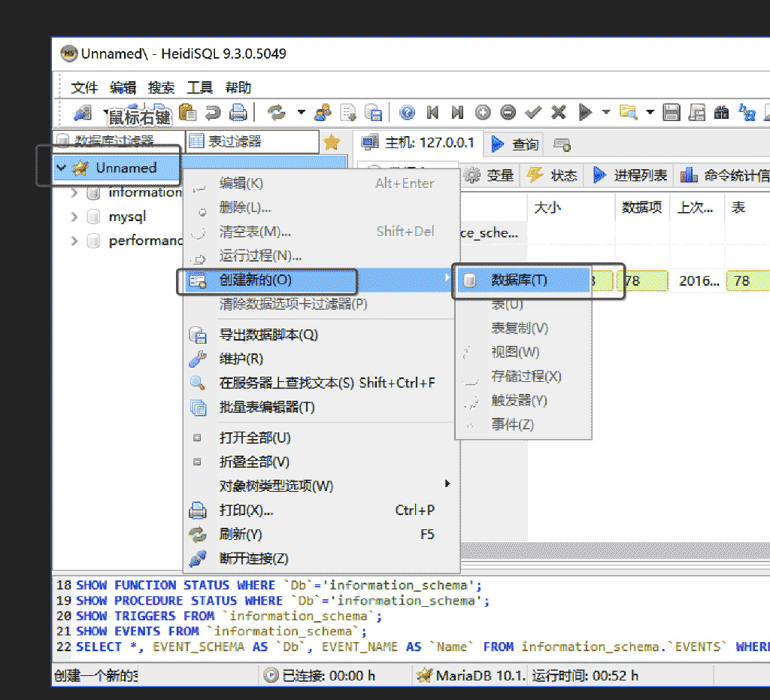Click the replace text toolbar icon
The image size is (770, 700).
pos(747,113)
